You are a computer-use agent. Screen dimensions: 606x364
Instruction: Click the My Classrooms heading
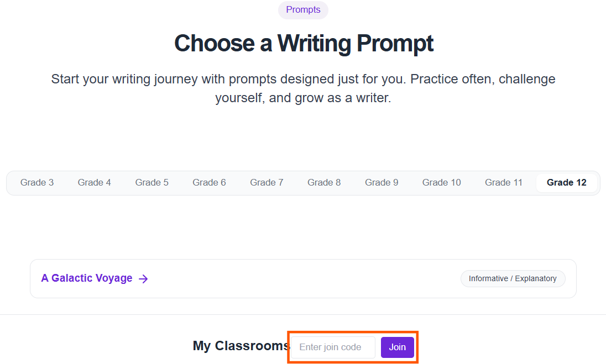pyautogui.click(x=241, y=346)
